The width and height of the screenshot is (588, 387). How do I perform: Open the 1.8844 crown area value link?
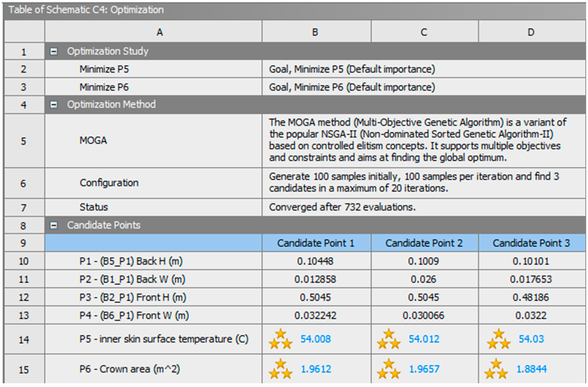tap(532, 369)
